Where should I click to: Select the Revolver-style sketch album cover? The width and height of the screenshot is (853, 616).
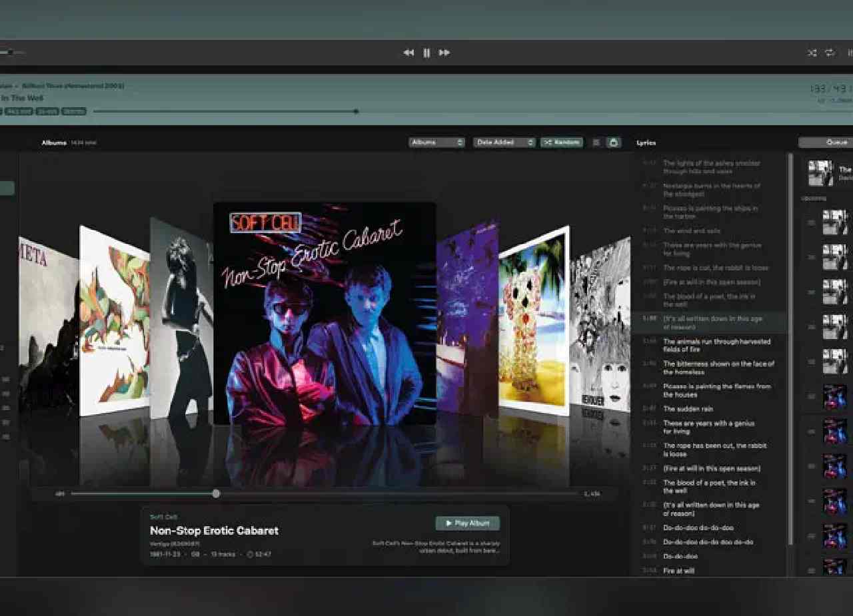point(600,323)
